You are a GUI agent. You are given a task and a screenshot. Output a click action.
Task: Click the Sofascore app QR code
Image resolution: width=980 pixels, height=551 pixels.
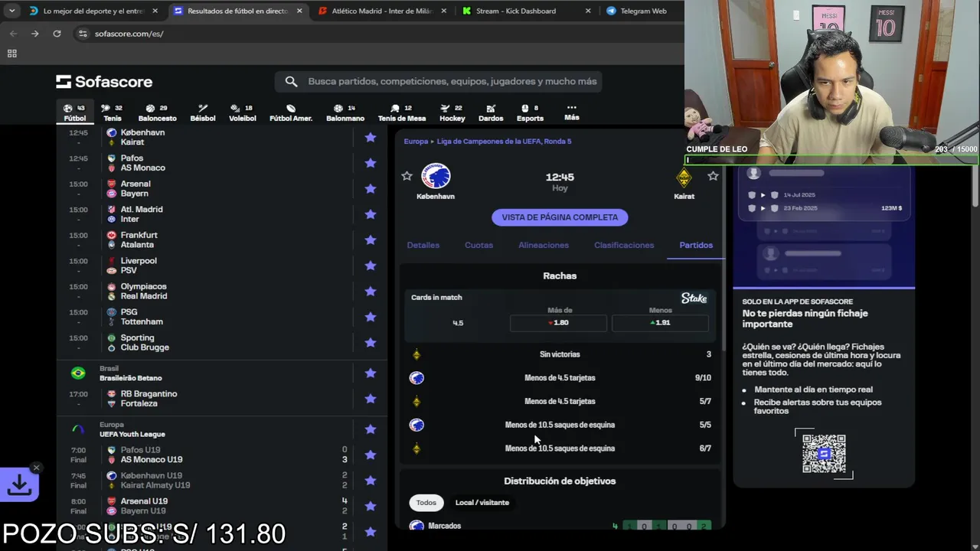tap(824, 454)
